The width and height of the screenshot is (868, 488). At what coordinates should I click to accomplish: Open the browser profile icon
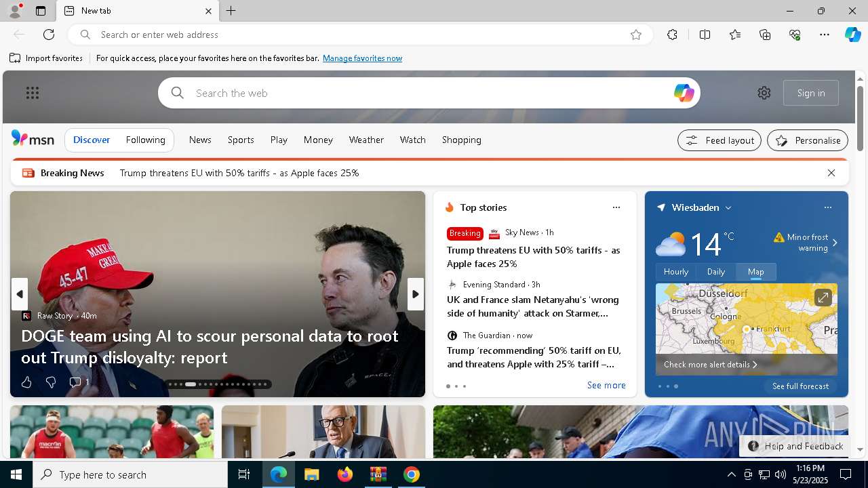(x=14, y=11)
